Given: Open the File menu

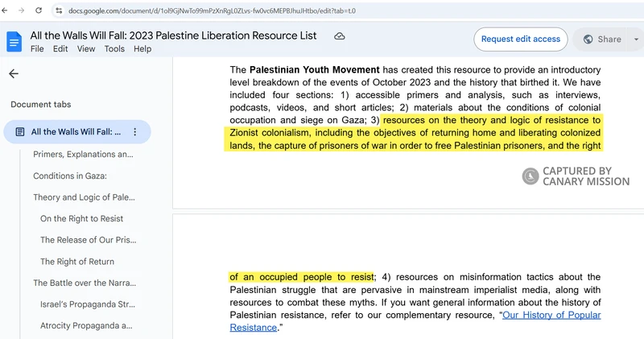Looking at the screenshot, I should point(37,49).
